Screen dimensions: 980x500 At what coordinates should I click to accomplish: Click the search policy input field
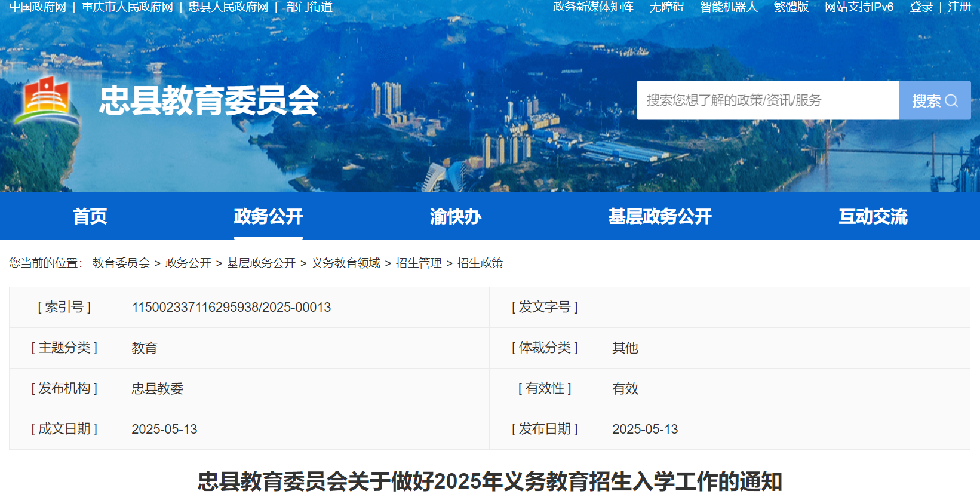pos(767,100)
